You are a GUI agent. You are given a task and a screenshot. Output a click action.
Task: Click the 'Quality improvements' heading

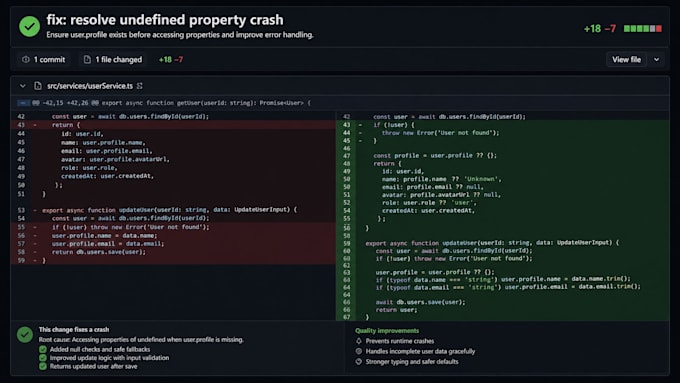(387, 331)
